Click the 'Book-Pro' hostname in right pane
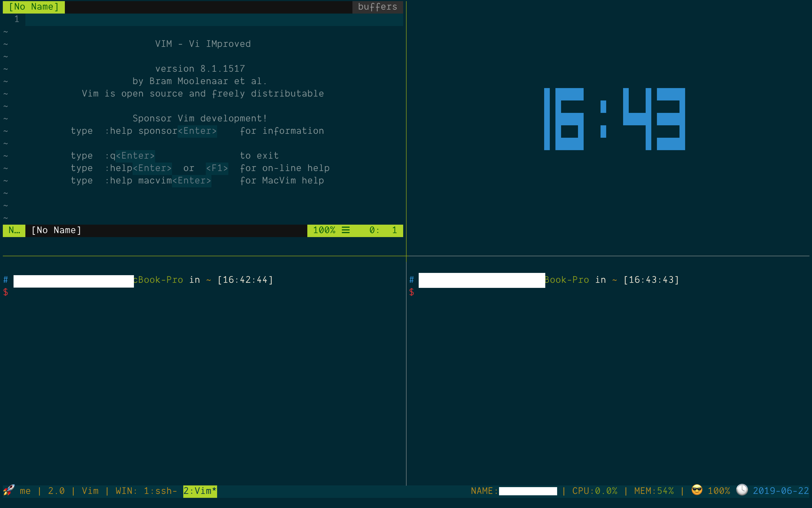The image size is (812, 508). 567,280
